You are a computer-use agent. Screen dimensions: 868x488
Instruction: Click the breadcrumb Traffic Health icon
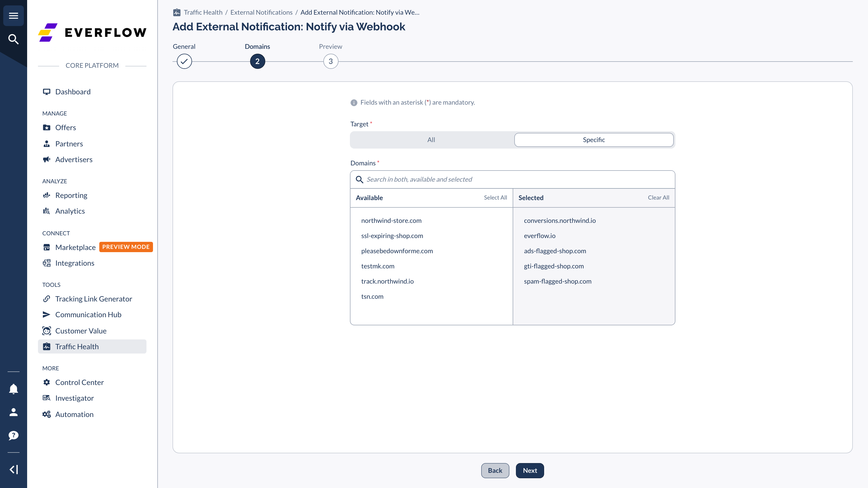(x=177, y=12)
